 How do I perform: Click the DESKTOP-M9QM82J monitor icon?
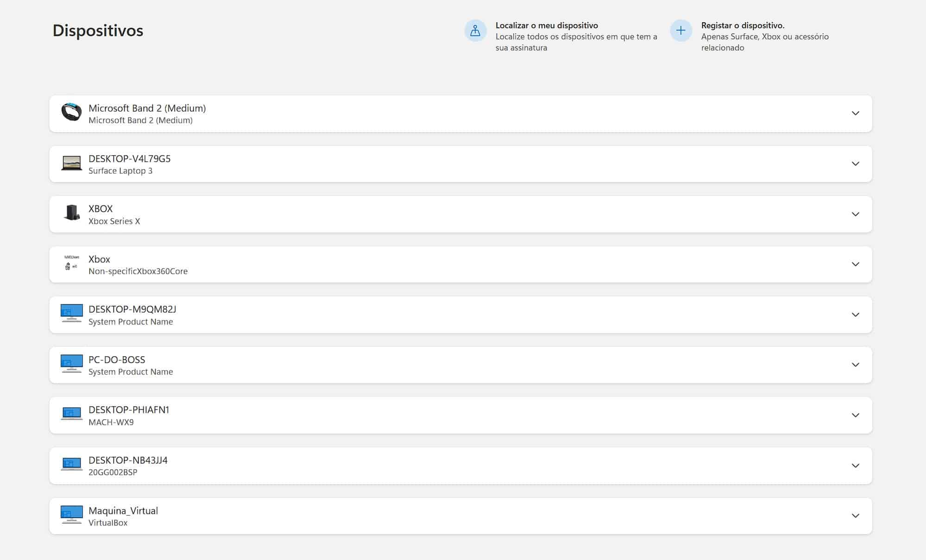pyautogui.click(x=71, y=314)
